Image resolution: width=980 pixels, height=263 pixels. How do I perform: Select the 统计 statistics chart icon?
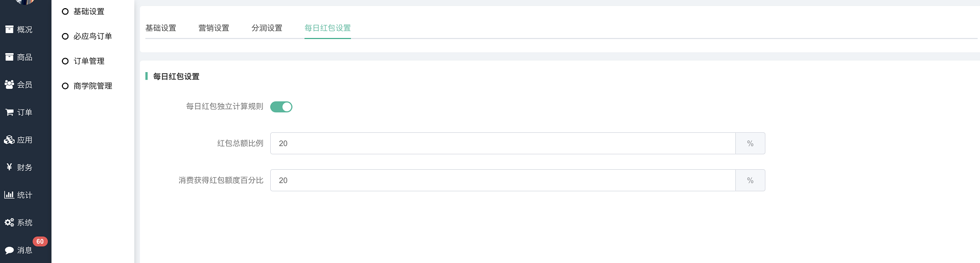pyautogui.click(x=9, y=195)
